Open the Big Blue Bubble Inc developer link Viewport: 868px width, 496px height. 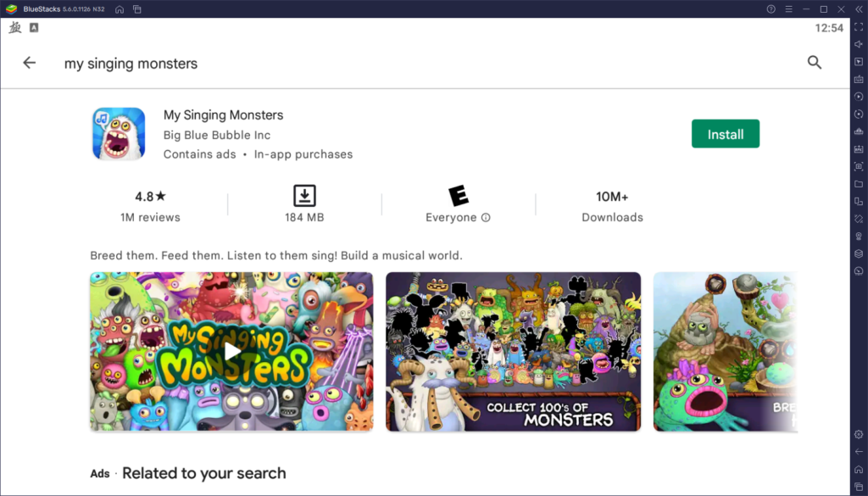[x=217, y=135]
